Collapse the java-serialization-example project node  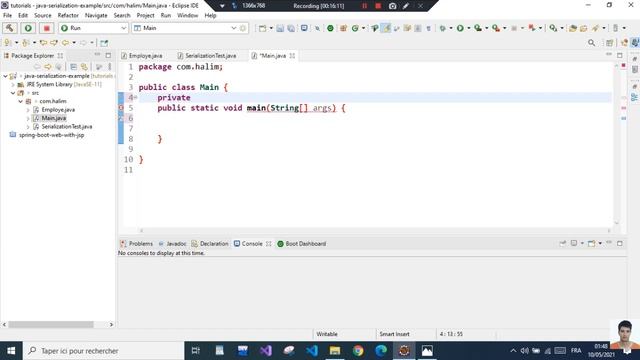coord(5,76)
